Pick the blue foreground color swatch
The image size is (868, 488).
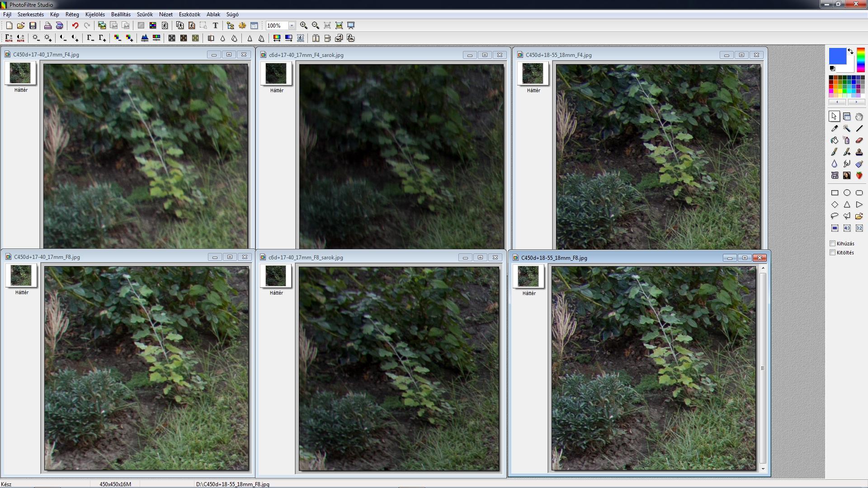(837, 56)
